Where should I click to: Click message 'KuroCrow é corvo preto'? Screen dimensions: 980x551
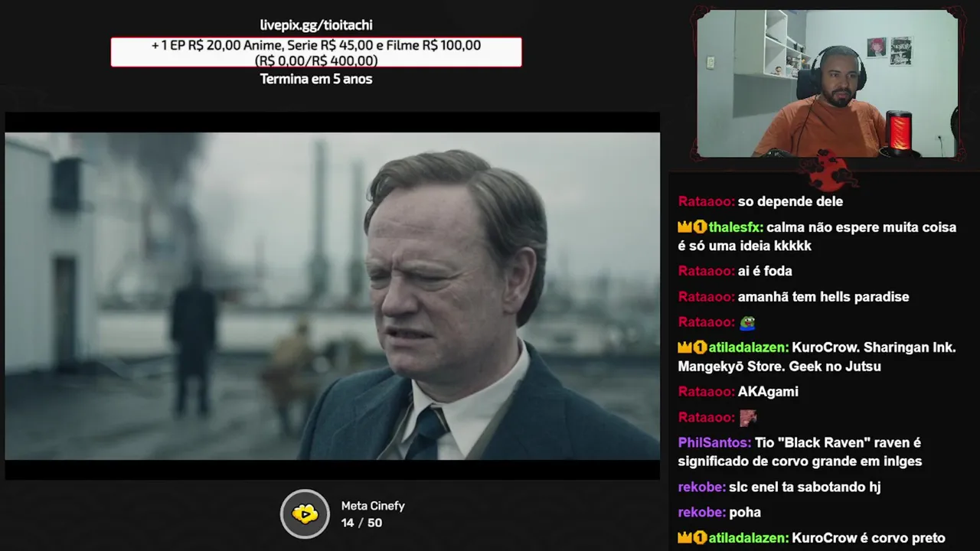click(x=869, y=538)
